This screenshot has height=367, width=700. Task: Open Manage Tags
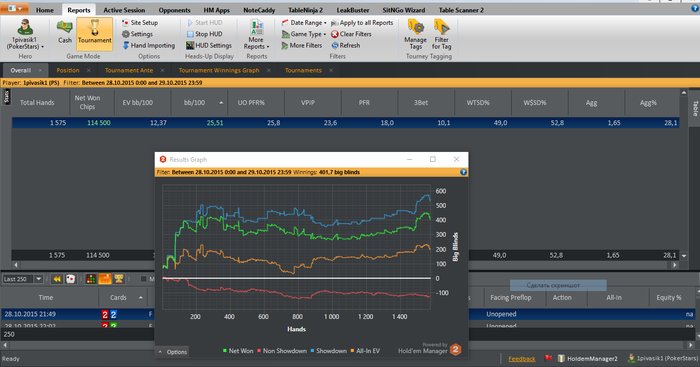pyautogui.click(x=416, y=34)
